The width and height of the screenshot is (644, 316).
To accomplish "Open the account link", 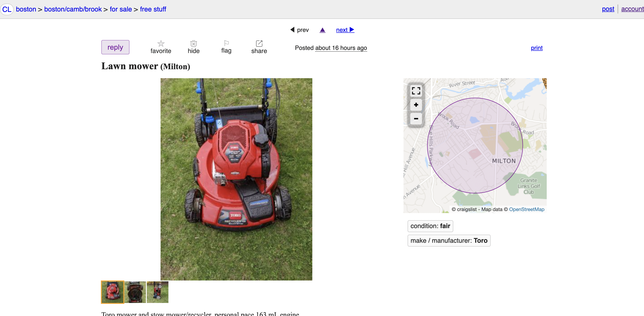I will (x=632, y=9).
